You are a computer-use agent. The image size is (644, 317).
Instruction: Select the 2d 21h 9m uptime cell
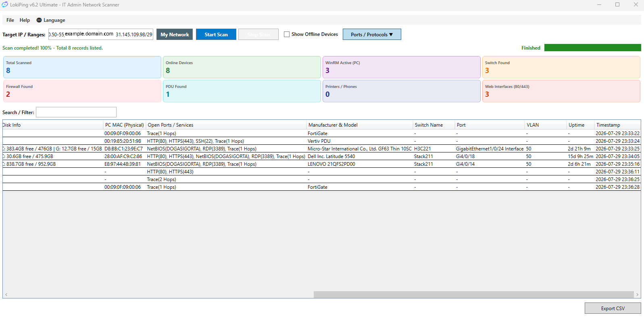tap(579, 149)
